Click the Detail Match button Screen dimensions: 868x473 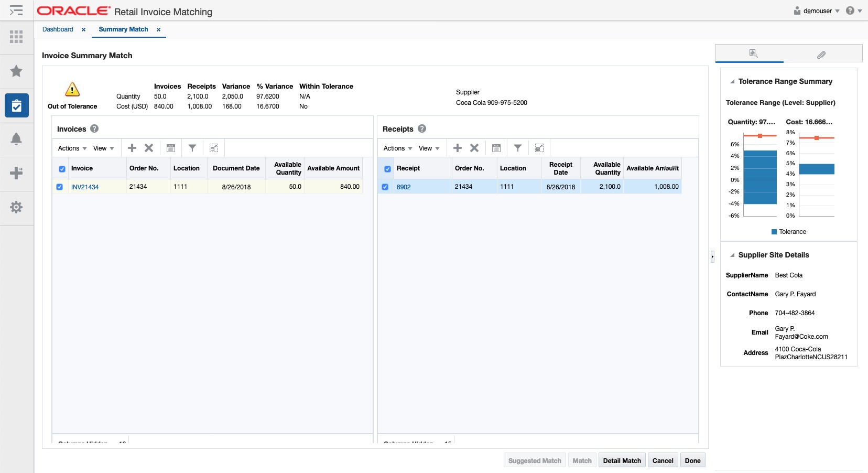tap(621, 460)
